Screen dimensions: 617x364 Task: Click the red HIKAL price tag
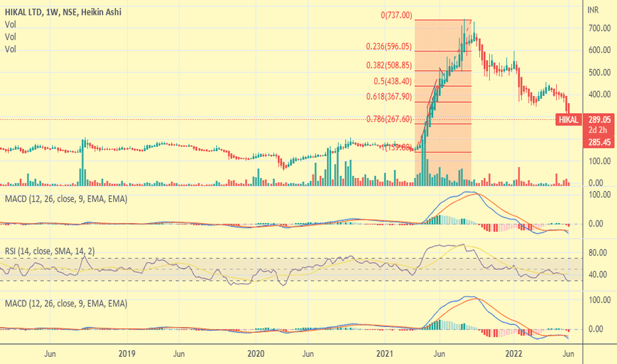coord(569,120)
